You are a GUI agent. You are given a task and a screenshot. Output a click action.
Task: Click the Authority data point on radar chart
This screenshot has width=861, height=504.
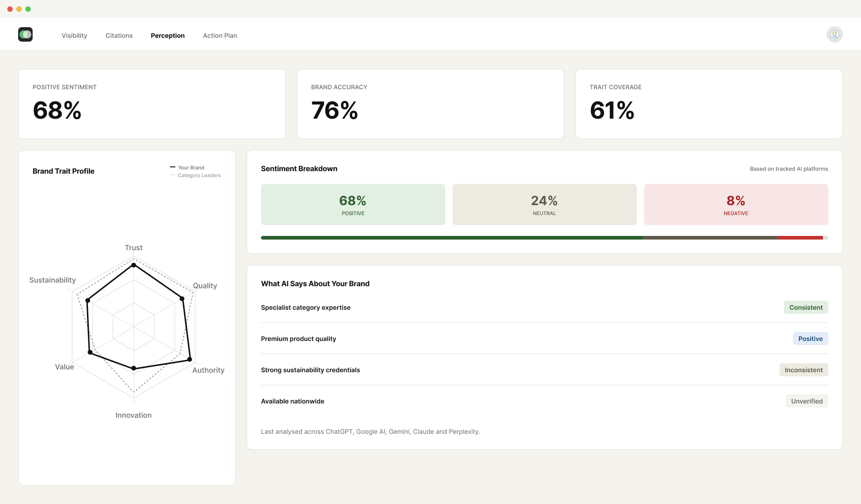(x=190, y=359)
